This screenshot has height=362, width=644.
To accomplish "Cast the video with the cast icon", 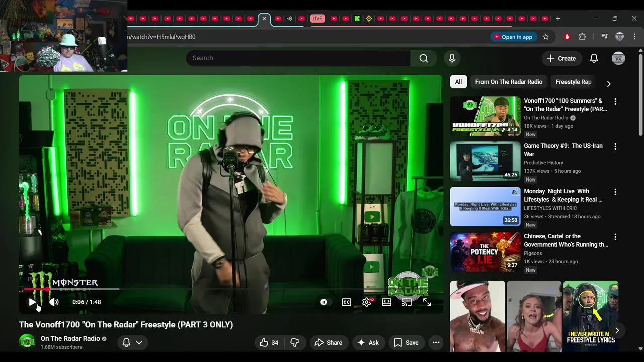I will [x=407, y=302].
